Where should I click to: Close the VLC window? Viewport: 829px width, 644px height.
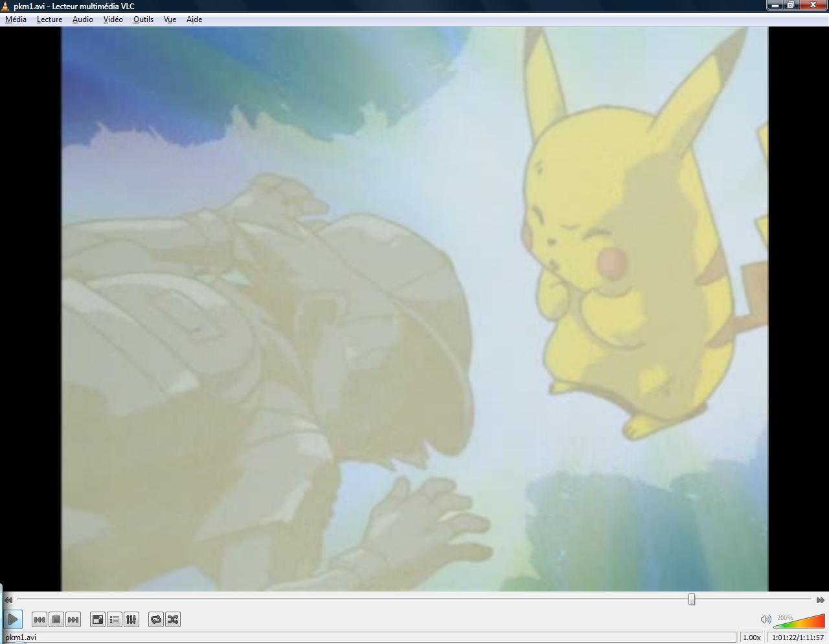pyautogui.click(x=813, y=5)
